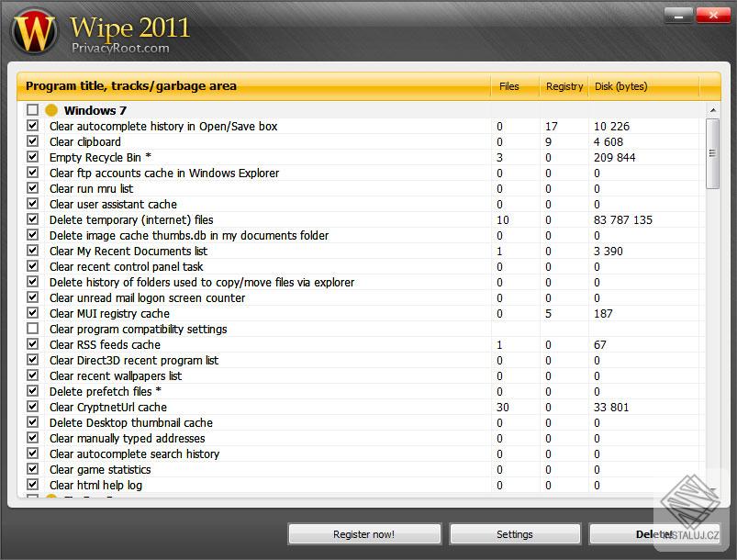Image resolution: width=737 pixels, height=560 pixels.
Task: Toggle Clear run mru list checkbox
Action: [x=32, y=188]
